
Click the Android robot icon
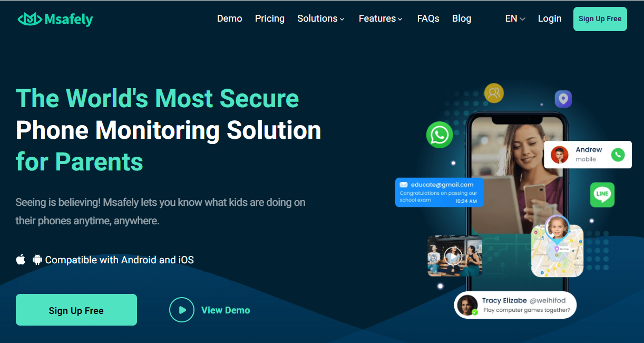pos(37,260)
